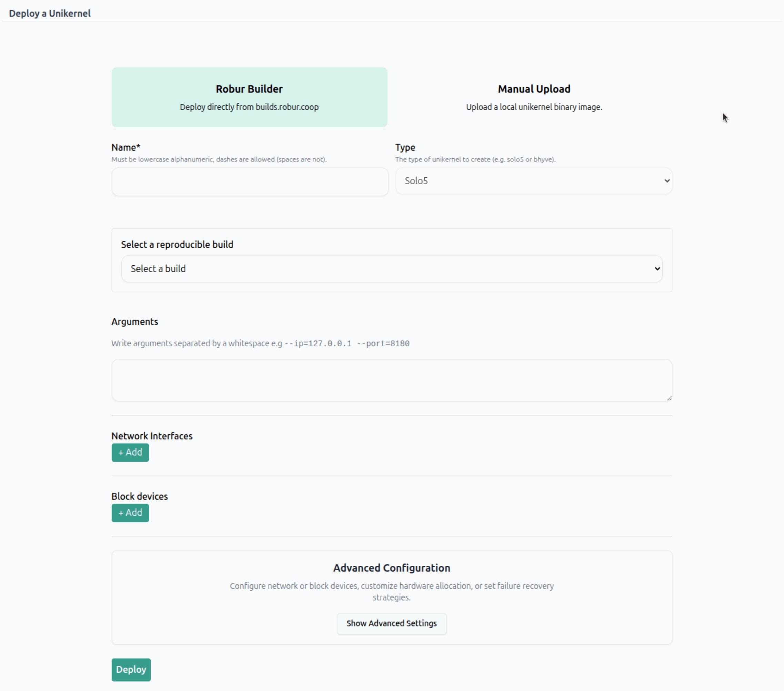
Task: Click the Arguments textarea resize handle
Action: [669, 398]
